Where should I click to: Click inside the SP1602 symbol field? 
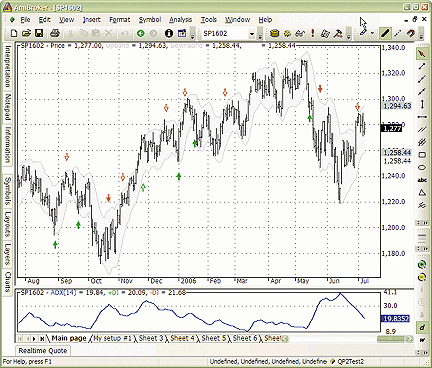click(225, 34)
